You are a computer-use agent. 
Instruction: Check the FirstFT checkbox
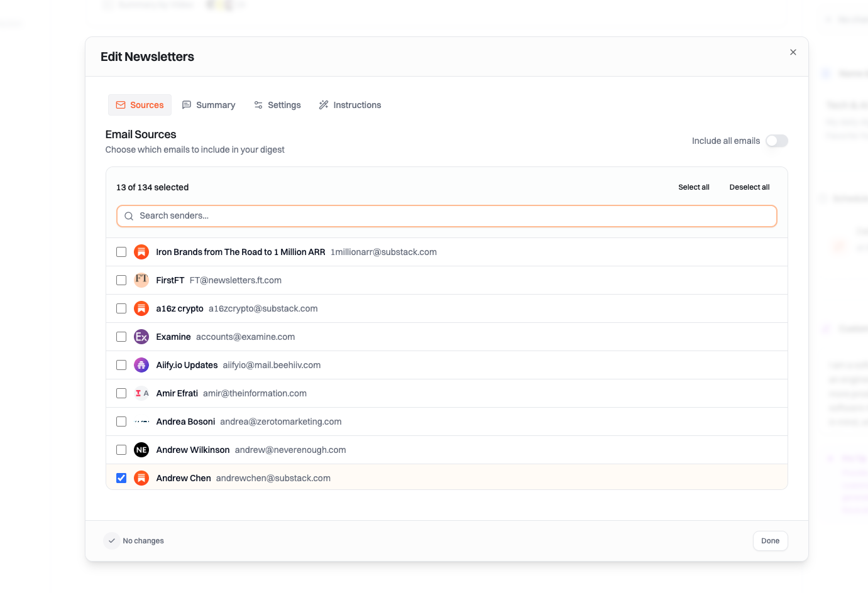pos(121,280)
